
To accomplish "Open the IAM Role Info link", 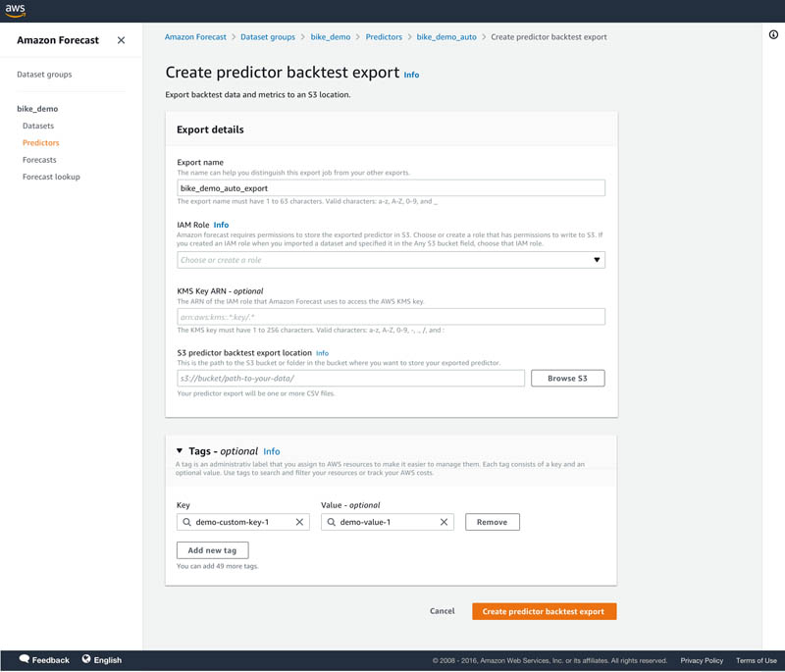I will pos(221,225).
